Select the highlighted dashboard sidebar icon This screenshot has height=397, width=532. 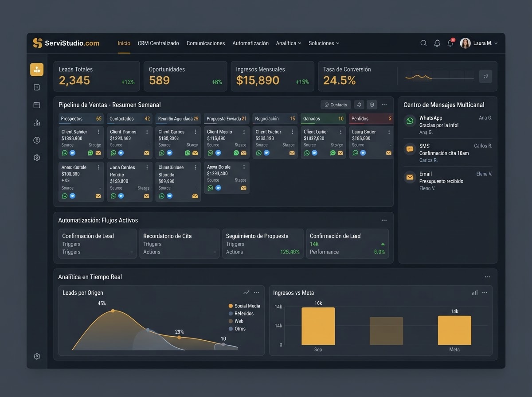(x=37, y=70)
